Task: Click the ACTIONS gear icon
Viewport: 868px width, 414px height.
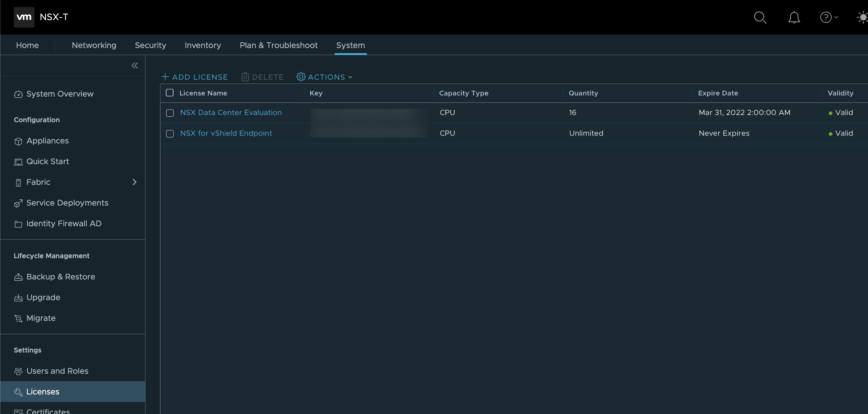Action: click(301, 77)
